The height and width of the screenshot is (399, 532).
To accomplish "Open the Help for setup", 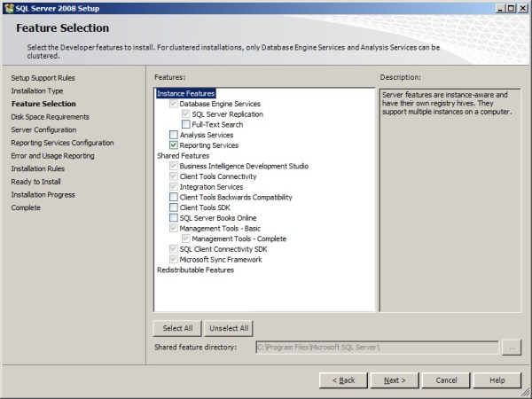I will tap(497, 379).
